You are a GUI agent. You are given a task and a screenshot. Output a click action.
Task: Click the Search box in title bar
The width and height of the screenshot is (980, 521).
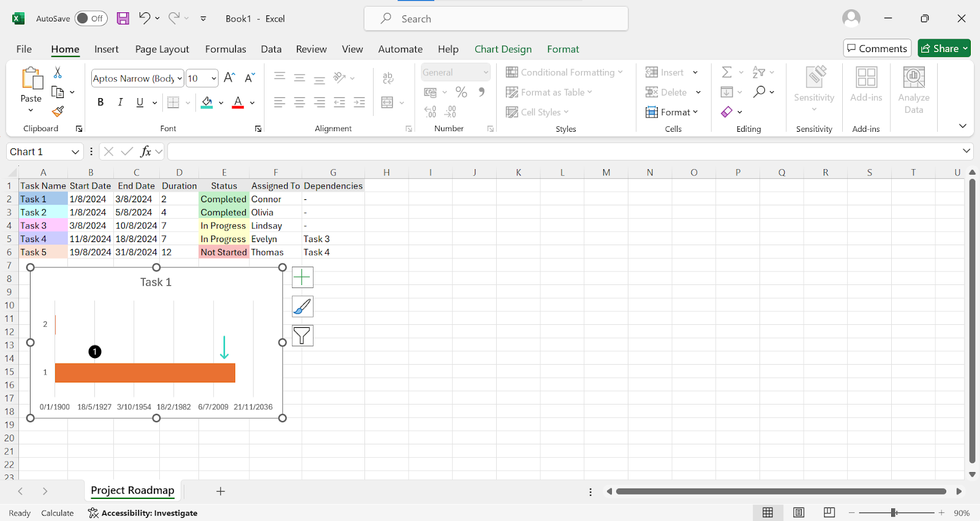pyautogui.click(x=496, y=18)
